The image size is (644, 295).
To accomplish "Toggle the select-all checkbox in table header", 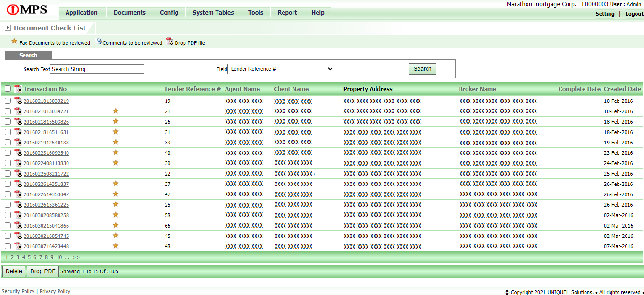I will [8, 89].
